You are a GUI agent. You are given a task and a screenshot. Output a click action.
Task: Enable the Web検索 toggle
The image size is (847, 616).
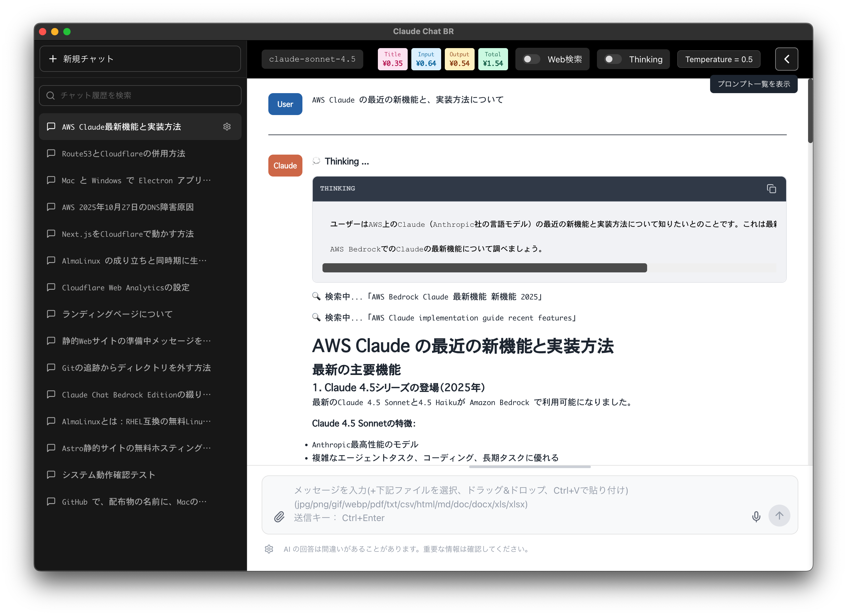[x=531, y=59]
